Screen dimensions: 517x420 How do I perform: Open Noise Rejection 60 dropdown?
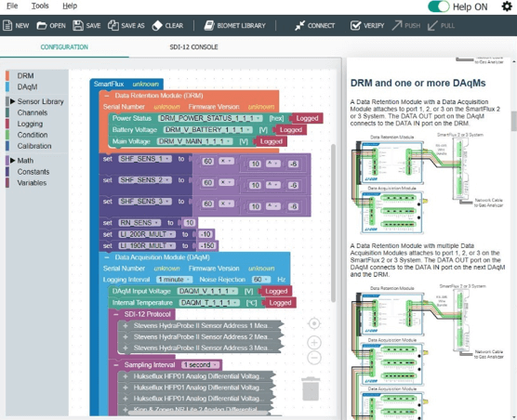261,280
